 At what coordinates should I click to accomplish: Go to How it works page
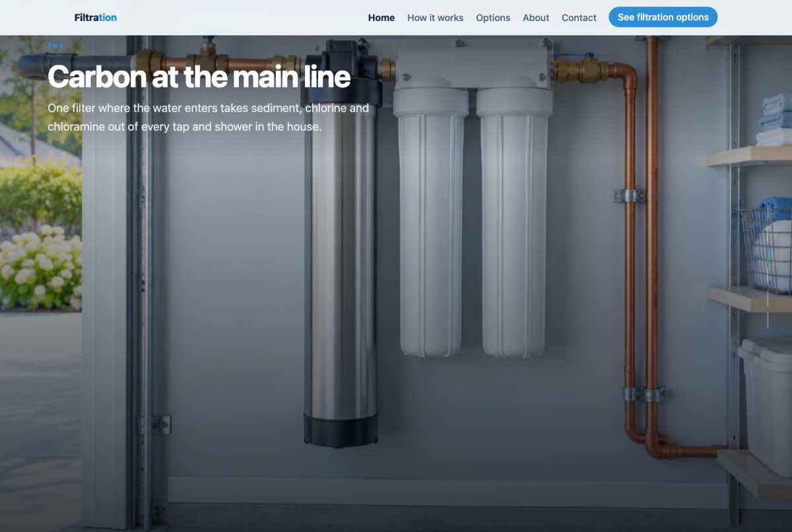click(435, 18)
